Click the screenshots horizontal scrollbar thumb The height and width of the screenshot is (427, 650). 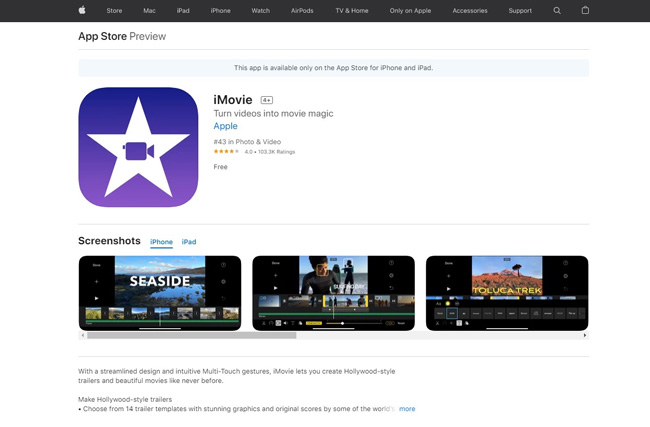click(x=192, y=335)
